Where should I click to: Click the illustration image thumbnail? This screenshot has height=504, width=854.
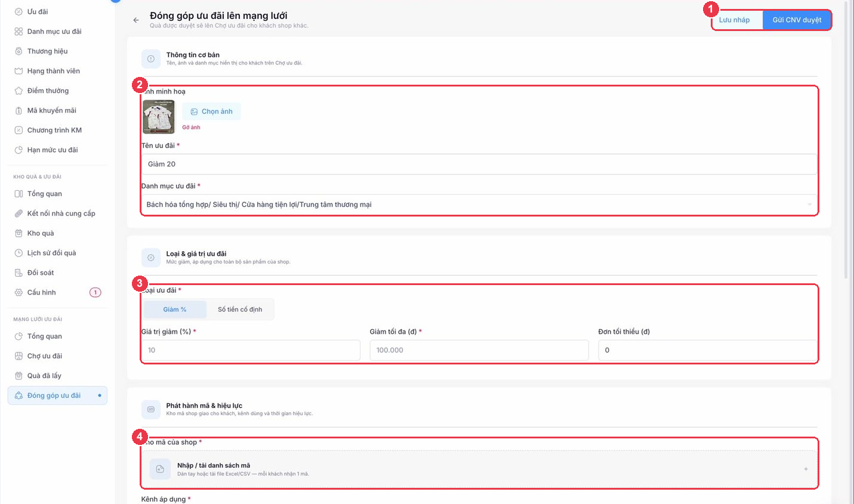pyautogui.click(x=159, y=117)
